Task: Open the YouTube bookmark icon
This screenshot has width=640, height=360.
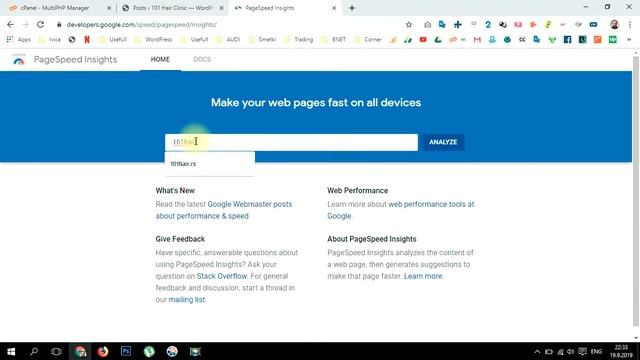Action: click(423, 40)
